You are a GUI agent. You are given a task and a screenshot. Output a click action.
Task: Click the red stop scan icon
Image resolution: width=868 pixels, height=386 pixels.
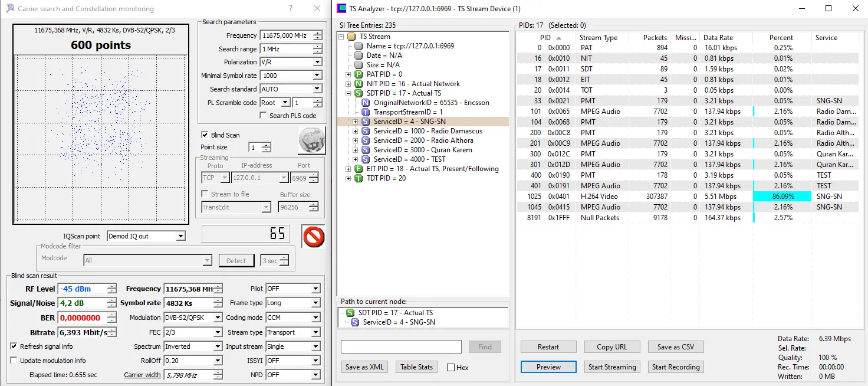pos(313,237)
